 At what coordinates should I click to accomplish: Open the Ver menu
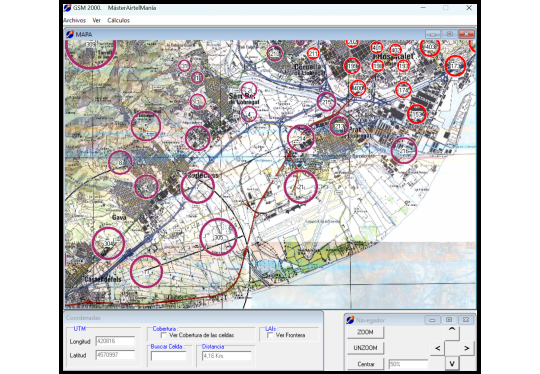click(96, 20)
